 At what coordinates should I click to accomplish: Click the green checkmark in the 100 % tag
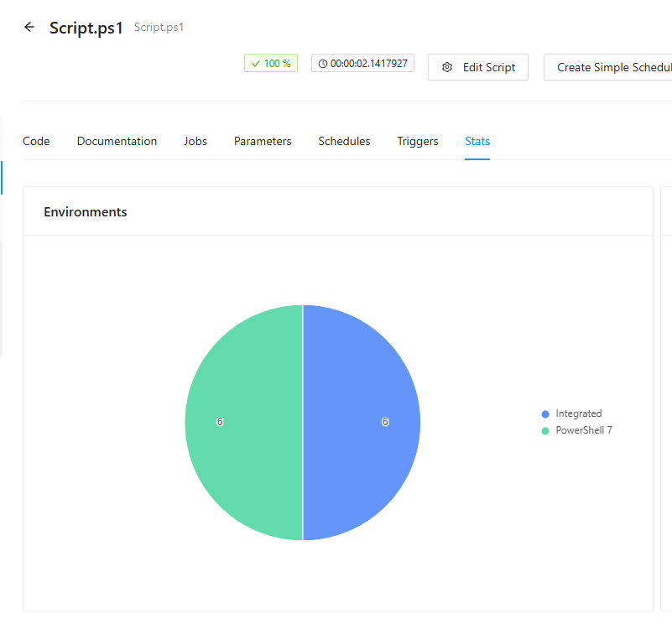(256, 64)
